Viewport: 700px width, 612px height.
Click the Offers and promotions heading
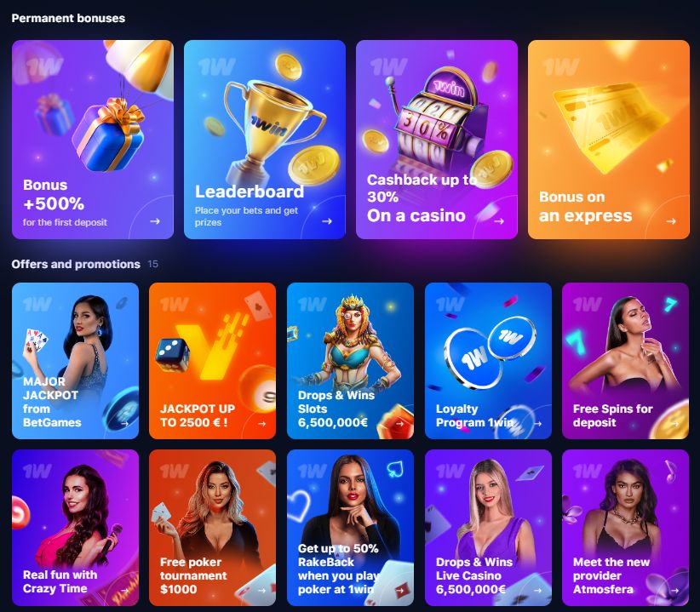[76, 264]
